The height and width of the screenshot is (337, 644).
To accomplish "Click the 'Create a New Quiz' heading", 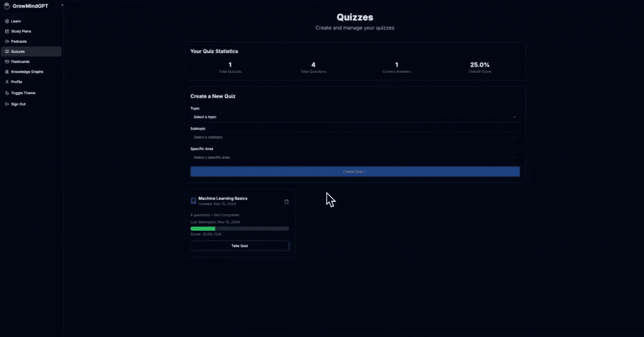I will [213, 96].
